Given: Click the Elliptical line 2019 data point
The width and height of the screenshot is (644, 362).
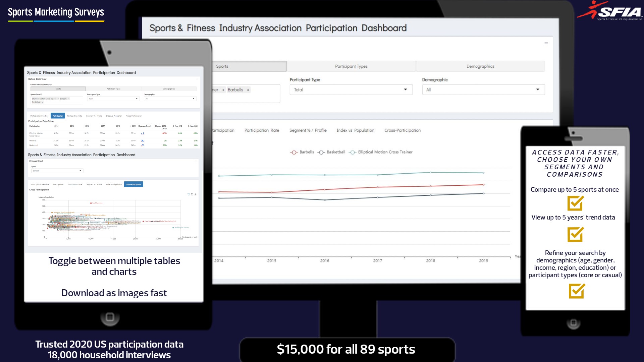Looking at the screenshot, I should tap(483, 173).
